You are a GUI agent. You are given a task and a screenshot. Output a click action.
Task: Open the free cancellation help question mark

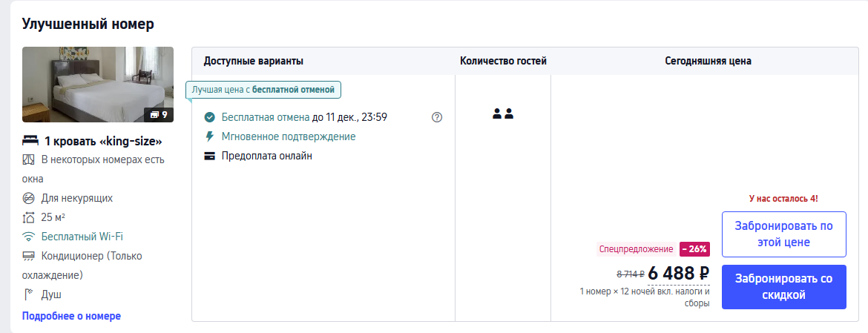pyautogui.click(x=437, y=117)
